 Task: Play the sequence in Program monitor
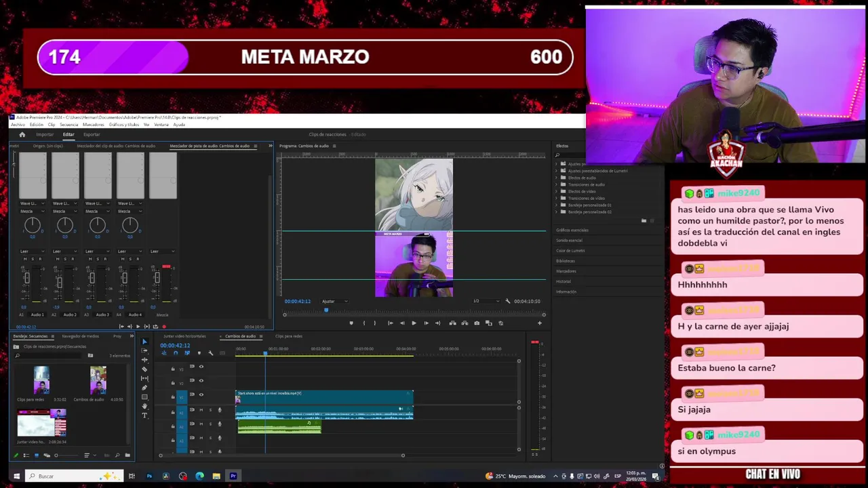tap(414, 323)
